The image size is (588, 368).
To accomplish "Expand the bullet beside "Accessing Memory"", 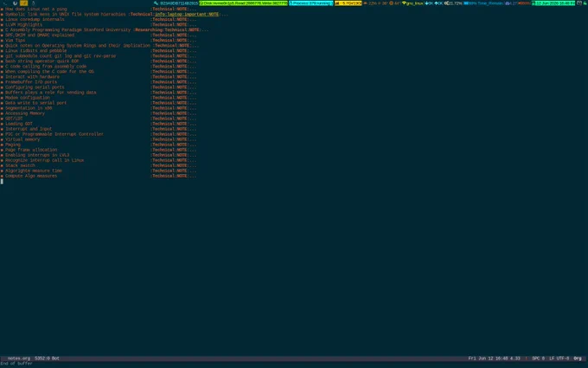I will pos(2,113).
